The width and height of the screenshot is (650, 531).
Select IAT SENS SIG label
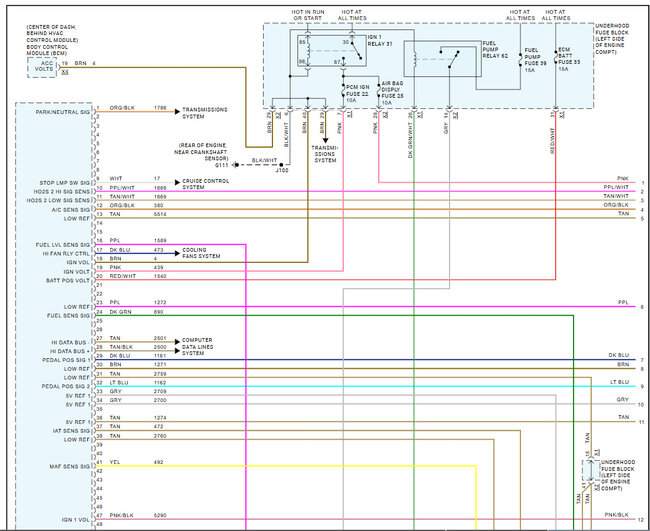[71, 431]
